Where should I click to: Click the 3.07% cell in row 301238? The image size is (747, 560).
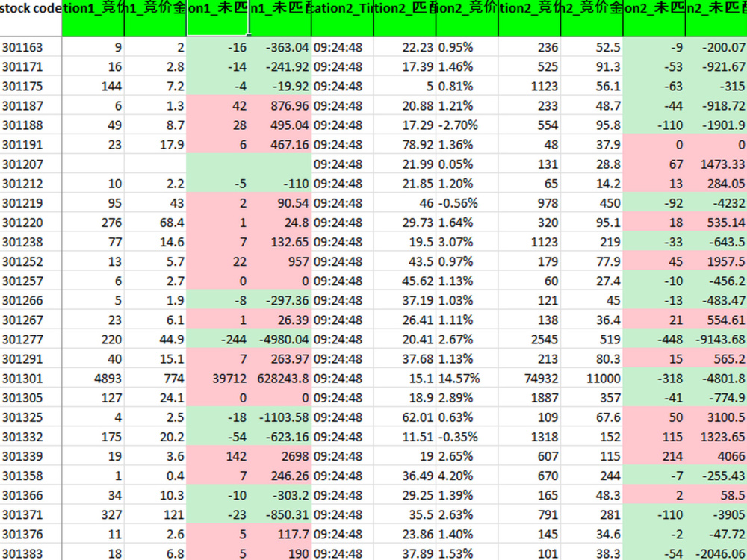[467, 243]
